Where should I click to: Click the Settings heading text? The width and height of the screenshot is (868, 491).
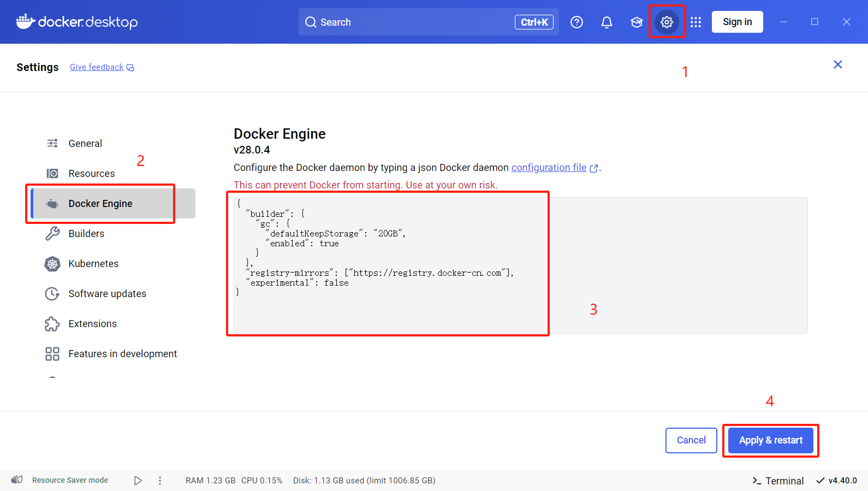click(x=38, y=67)
